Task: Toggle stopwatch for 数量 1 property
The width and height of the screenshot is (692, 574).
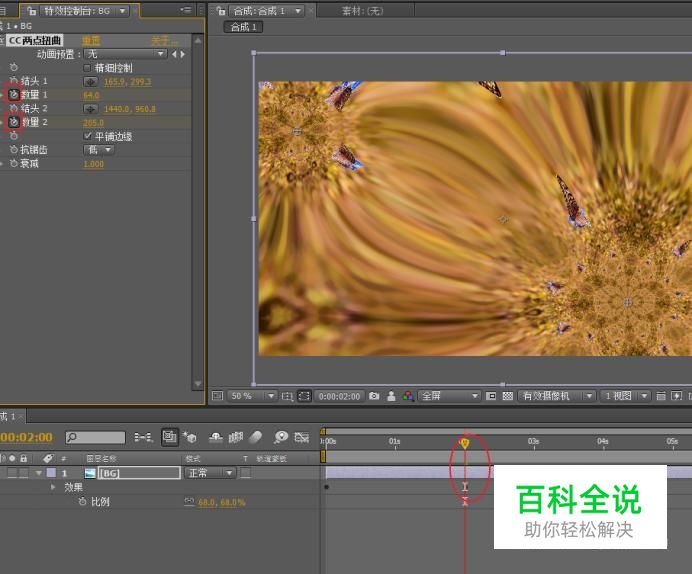Action: click(14, 94)
